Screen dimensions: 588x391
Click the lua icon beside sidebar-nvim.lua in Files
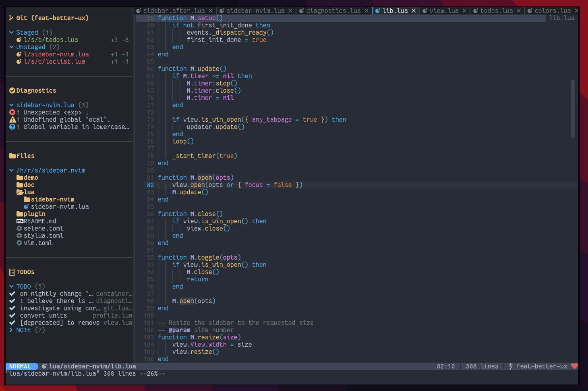tap(26, 207)
